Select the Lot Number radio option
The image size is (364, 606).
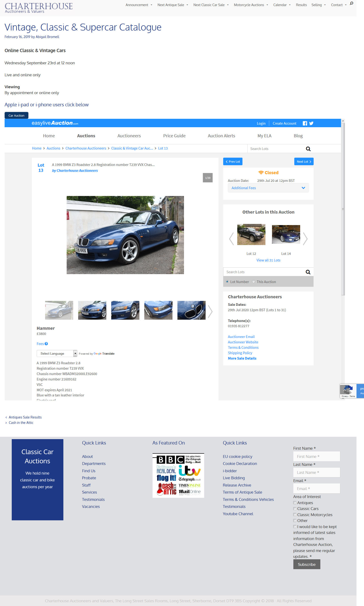tap(227, 282)
